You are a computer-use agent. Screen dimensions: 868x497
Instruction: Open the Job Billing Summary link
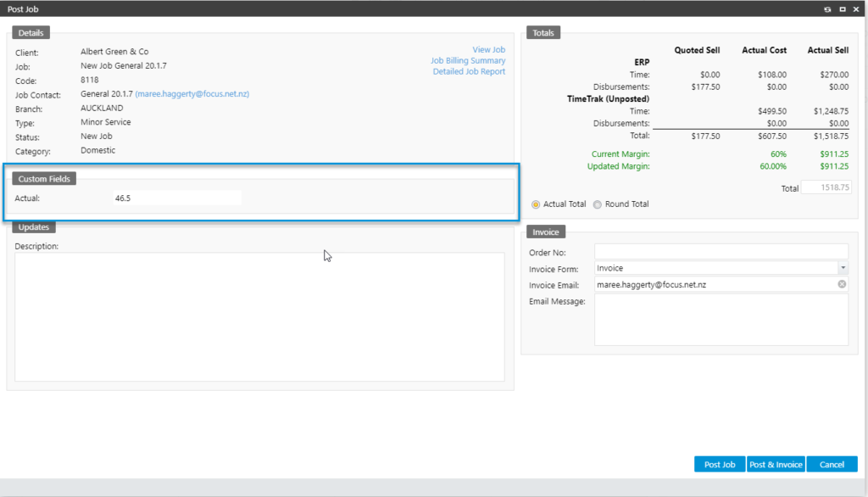pyautogui.click(x=468, y=60)
